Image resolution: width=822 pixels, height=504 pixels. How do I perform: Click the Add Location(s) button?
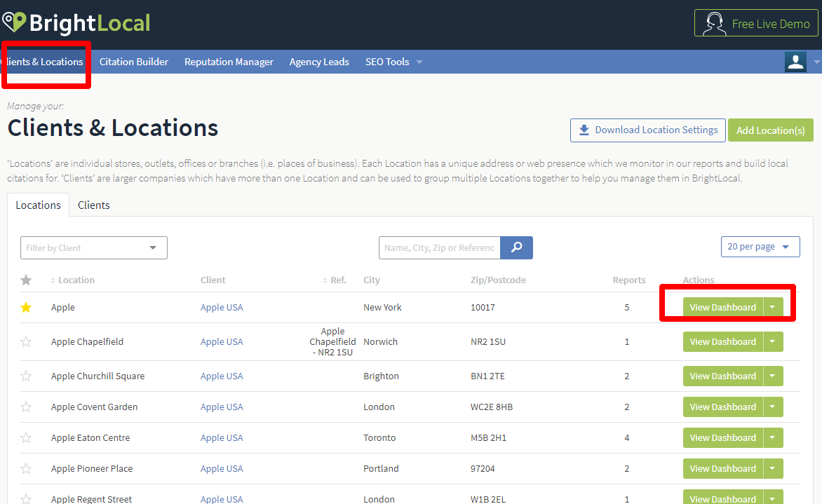coord(771,130)
